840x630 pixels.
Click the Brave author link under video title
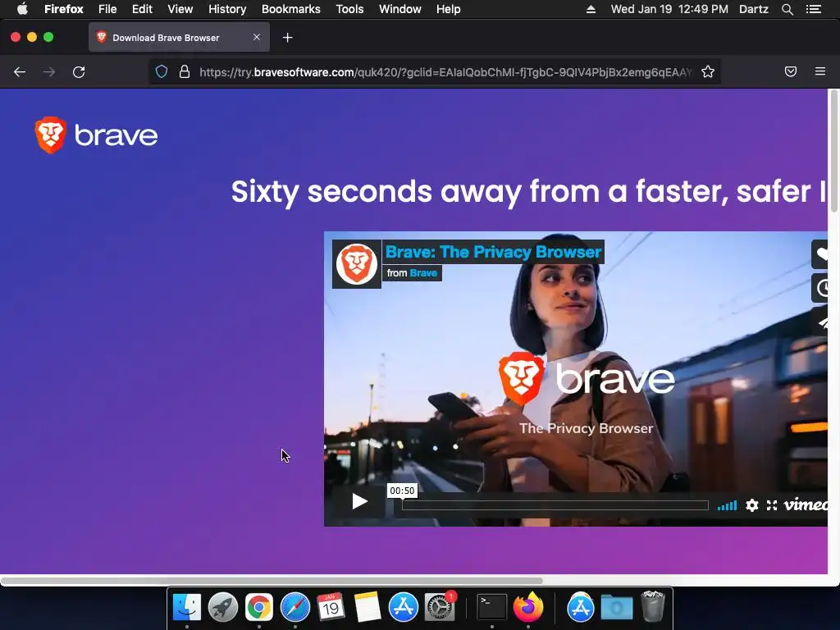423,273
